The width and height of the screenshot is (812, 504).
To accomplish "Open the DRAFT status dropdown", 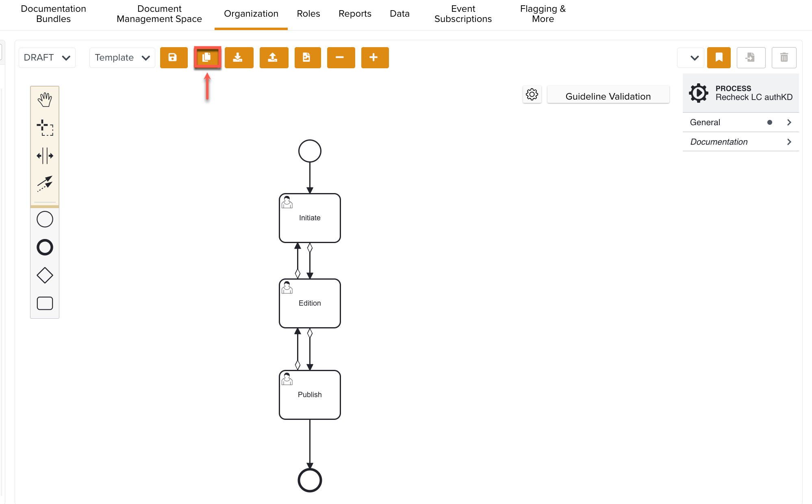I will pyautogui.click(x=47, y=58).
